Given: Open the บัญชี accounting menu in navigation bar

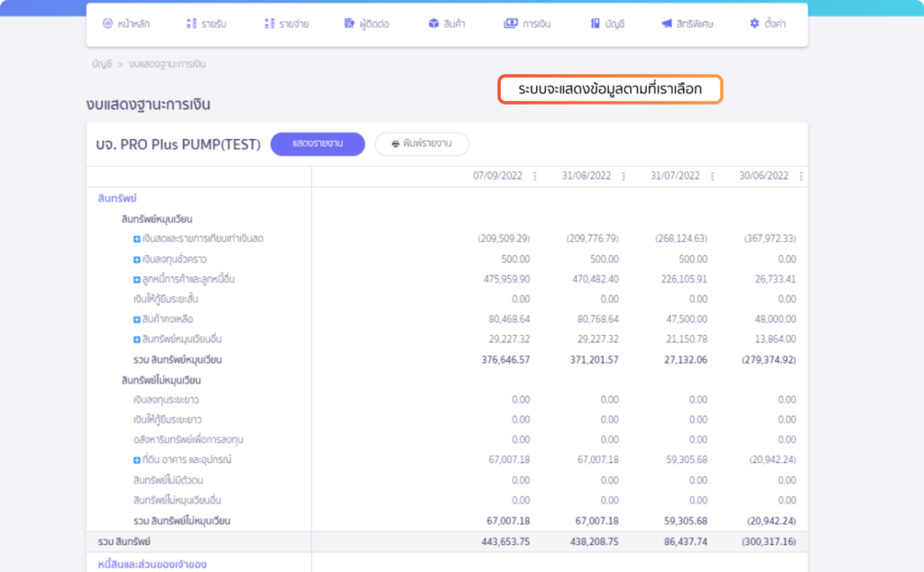Looking at the screenshot, I should (607, 23).
